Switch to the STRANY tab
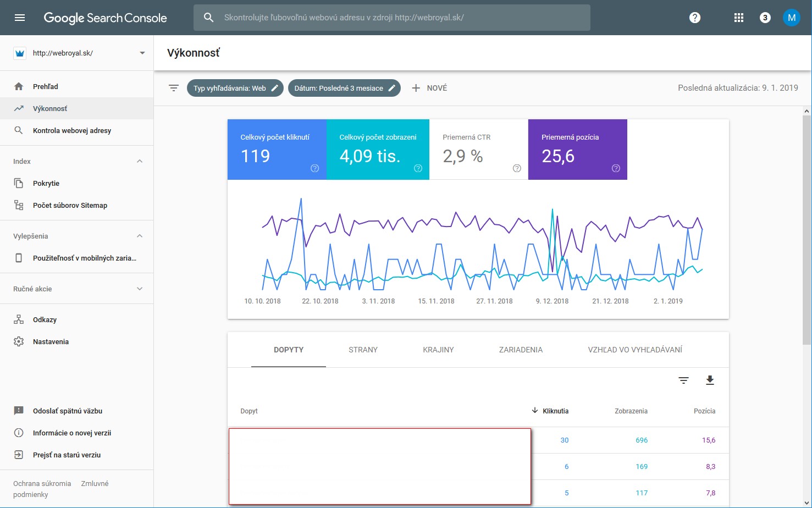The height and width of the screenshot is (508, 812). tap(363, 350)
